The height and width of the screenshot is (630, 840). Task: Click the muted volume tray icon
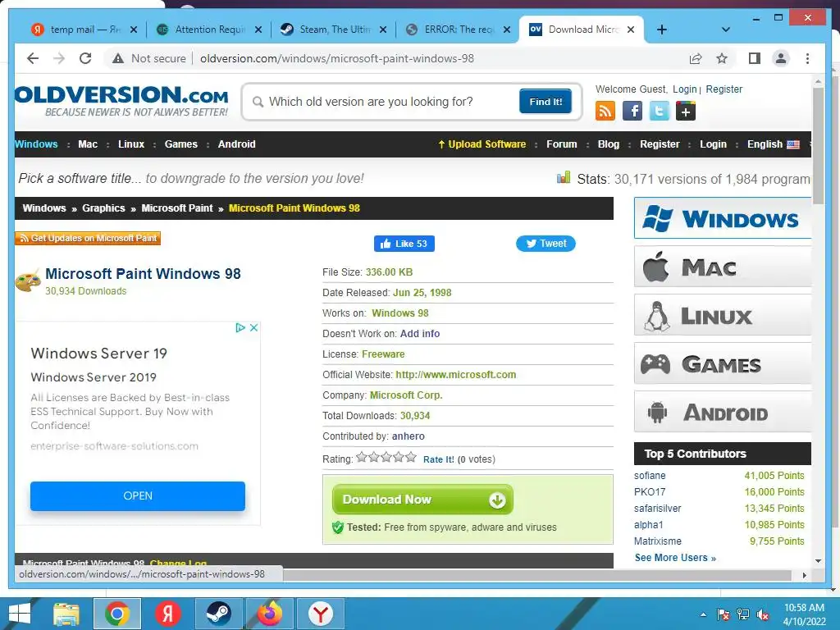(763, 614)
